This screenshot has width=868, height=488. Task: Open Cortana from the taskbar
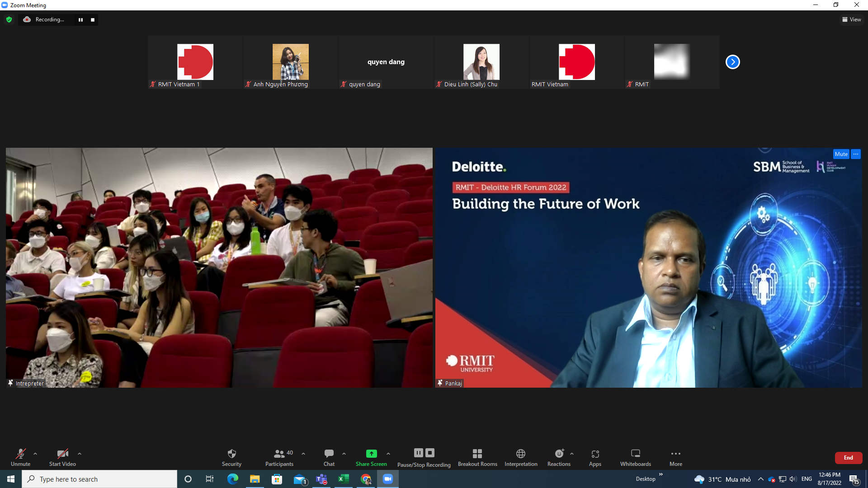click(188, 479)
